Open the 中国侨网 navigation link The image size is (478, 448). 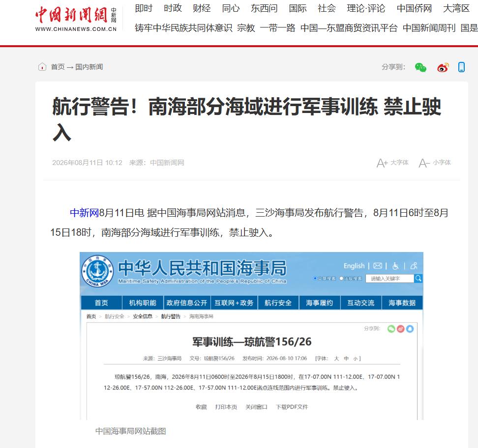(x=414, y=8)
